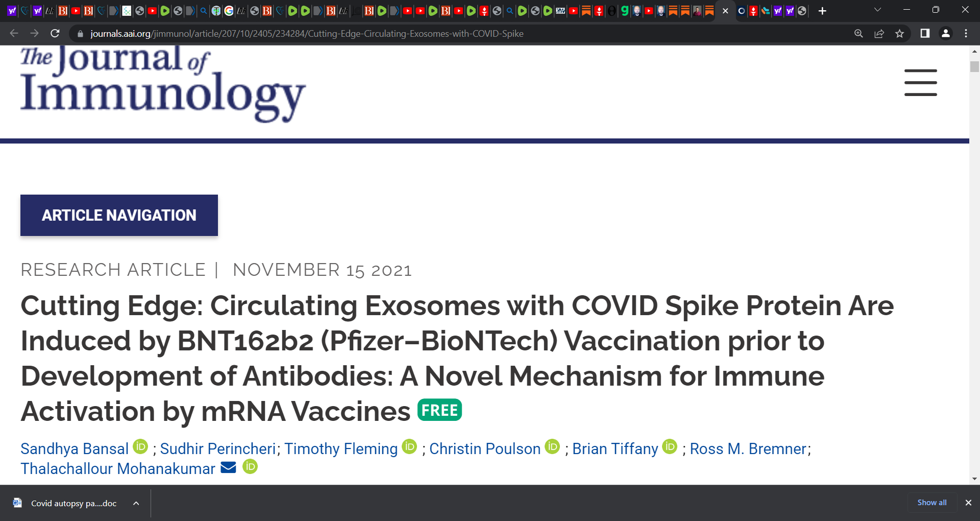Click the vertical page scrollbar thumb
The height and width of the screenshot is (521, 980).
tap(974, 67)
